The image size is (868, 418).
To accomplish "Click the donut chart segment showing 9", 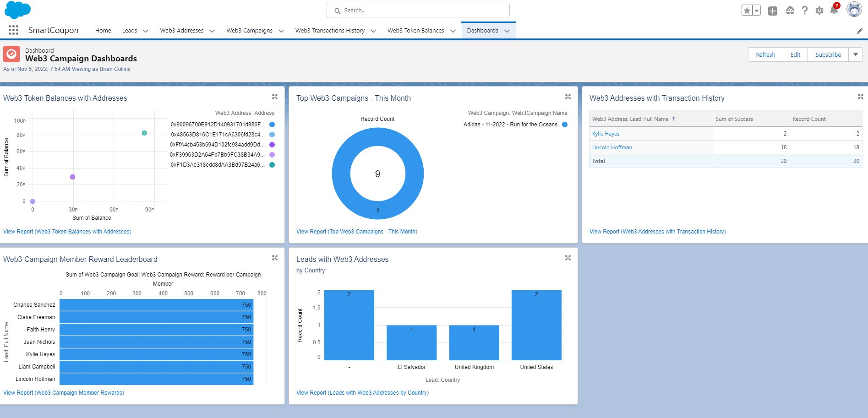I will 378,210.
